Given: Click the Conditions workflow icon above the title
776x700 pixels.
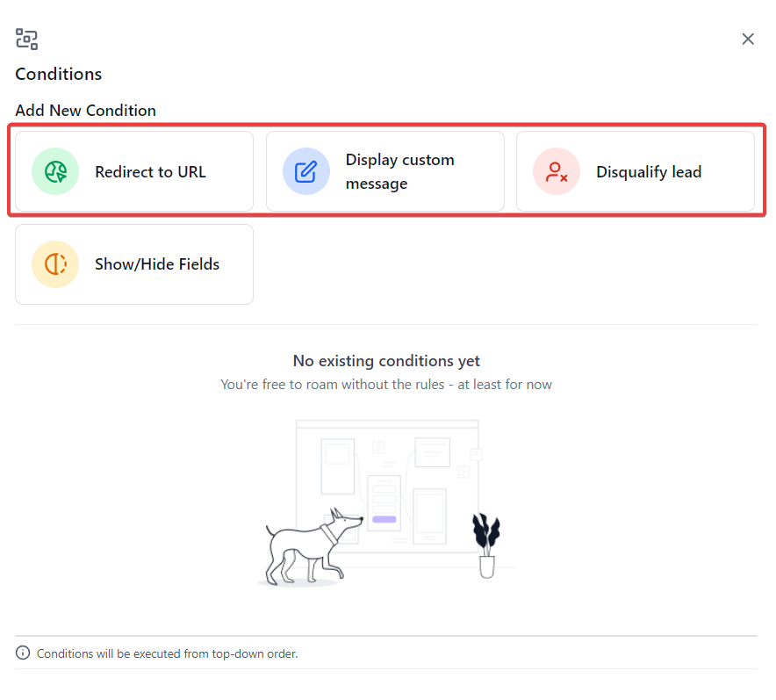Looking at the screenshot, I should point(26,39).
